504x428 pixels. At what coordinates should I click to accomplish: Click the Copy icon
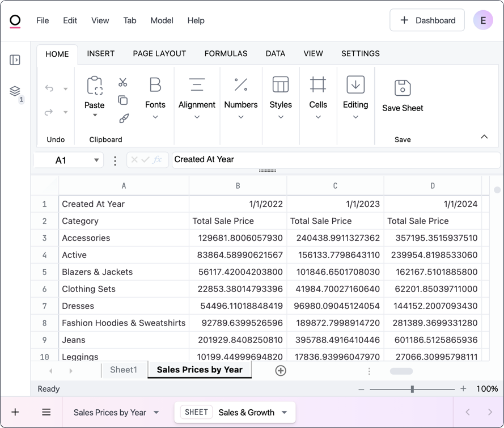tap(123, 100)
